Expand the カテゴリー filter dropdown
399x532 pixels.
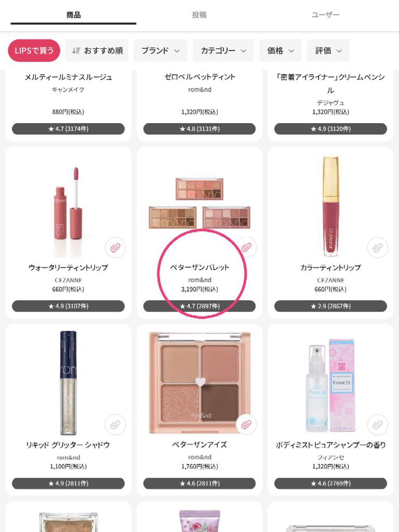[223, 51]
